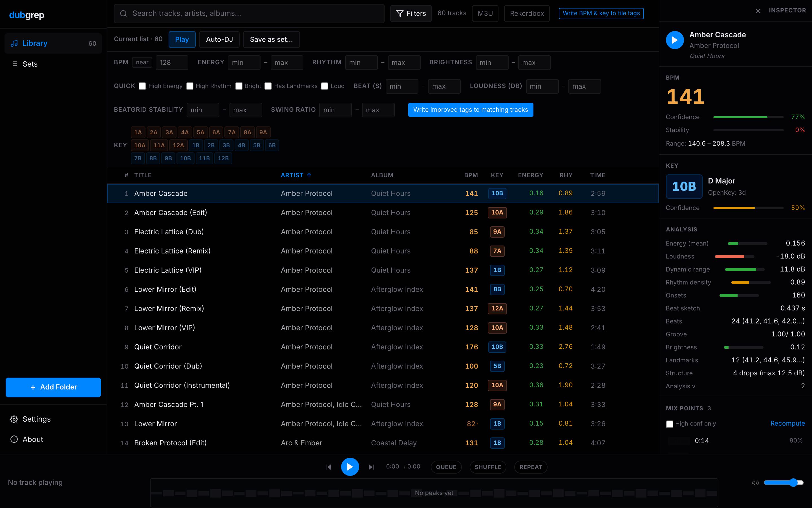Image resolution: width=812 pixels, height=508 pixels.
Task: Click the waveform seek bar
Action: tap(434, 492)
